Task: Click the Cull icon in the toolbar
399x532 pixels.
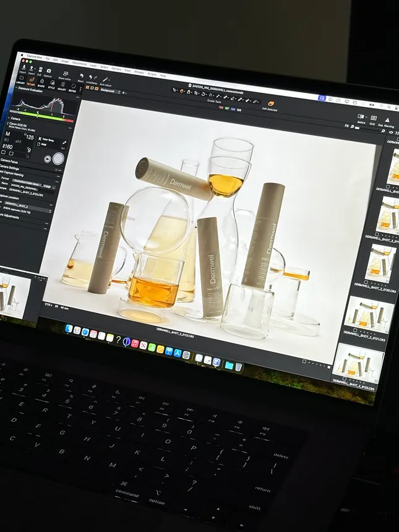Action: click(40, 69)
